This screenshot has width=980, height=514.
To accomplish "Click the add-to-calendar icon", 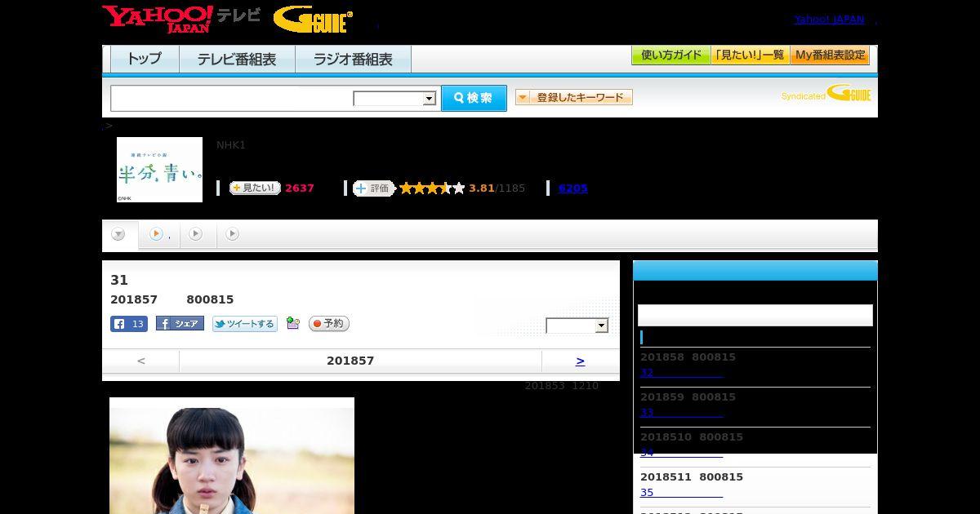I will point(293,324).
